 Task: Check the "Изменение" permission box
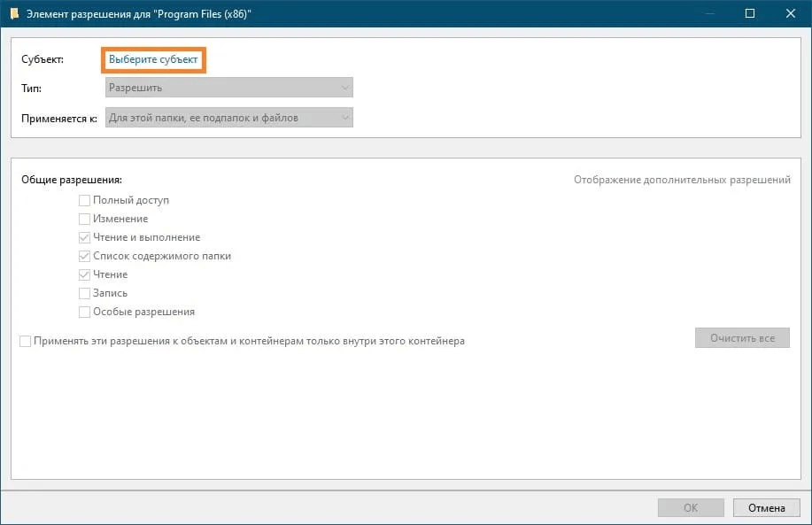point(85,219)
